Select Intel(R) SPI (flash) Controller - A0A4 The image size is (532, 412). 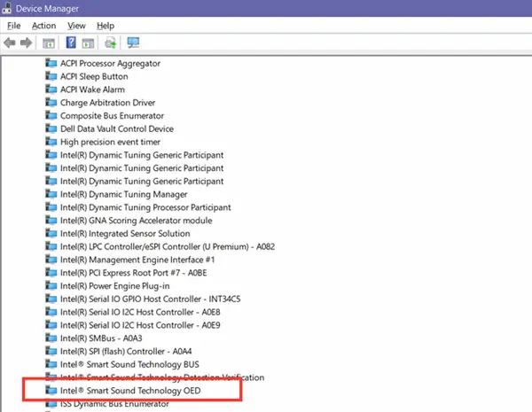point(126,351)
